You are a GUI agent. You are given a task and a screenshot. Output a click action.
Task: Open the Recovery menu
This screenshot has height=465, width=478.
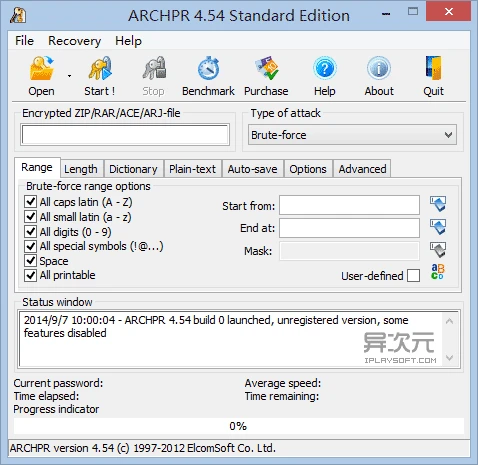pos(74,41)
